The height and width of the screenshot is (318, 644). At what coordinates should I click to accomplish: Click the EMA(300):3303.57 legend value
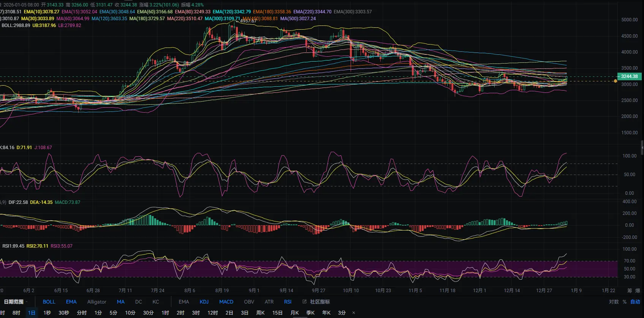[353, 12]
